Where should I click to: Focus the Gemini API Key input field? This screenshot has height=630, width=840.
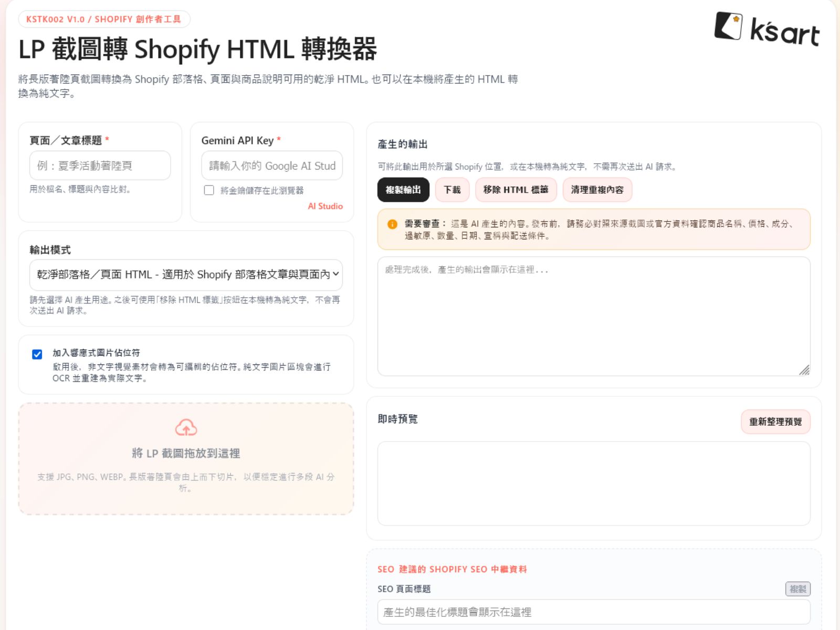272,165
